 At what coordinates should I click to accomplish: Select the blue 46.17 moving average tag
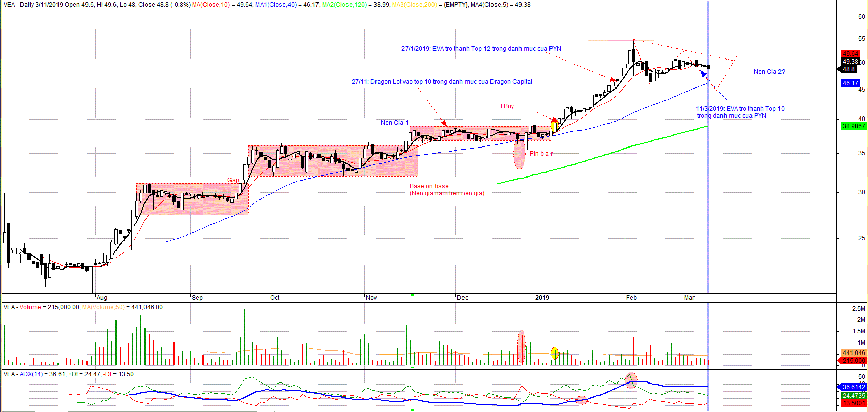point(850,83)
